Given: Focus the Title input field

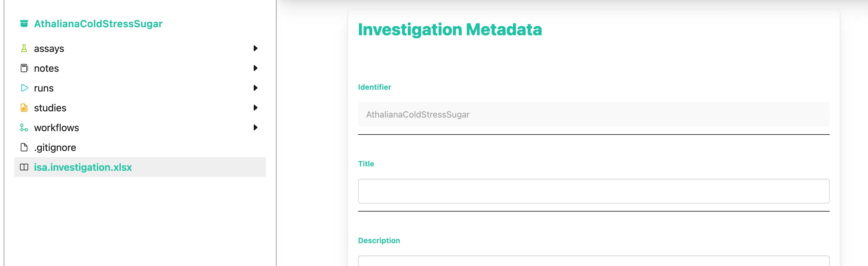Looking at the screenshot, I should click(x=594, y=191).
